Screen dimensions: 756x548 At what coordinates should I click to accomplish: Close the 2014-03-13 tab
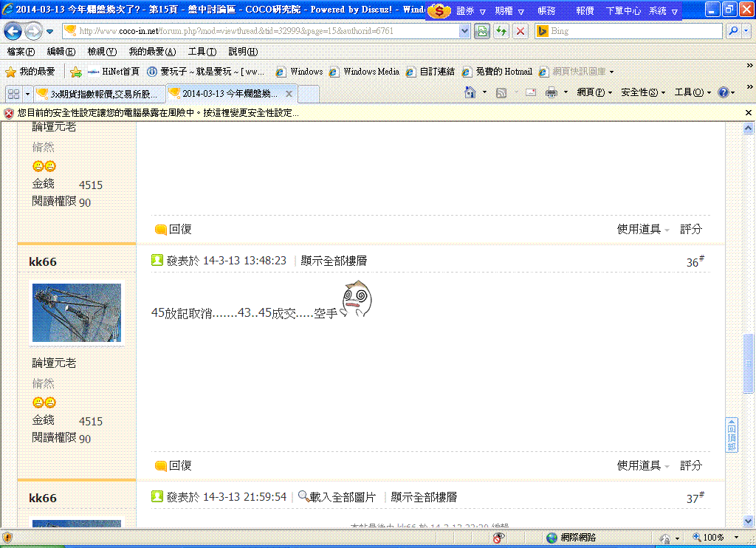pos(289,94)
